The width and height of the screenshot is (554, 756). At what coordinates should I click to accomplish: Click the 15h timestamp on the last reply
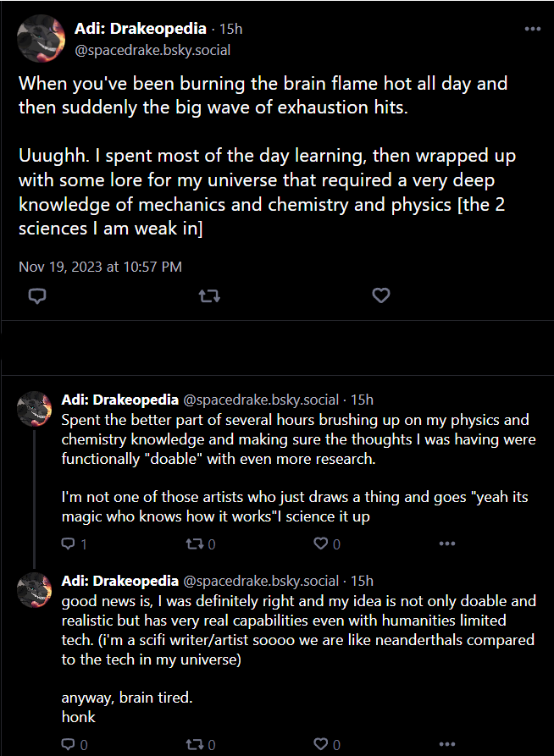[362, 581]
